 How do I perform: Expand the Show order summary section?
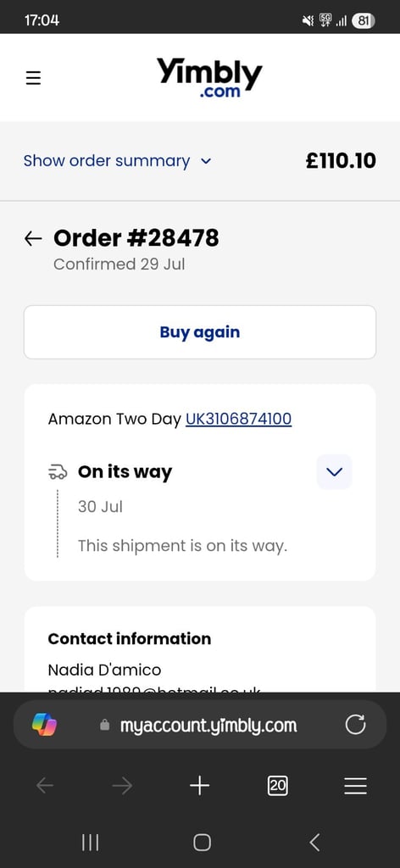pyautogui.click(x=117, y=161)
